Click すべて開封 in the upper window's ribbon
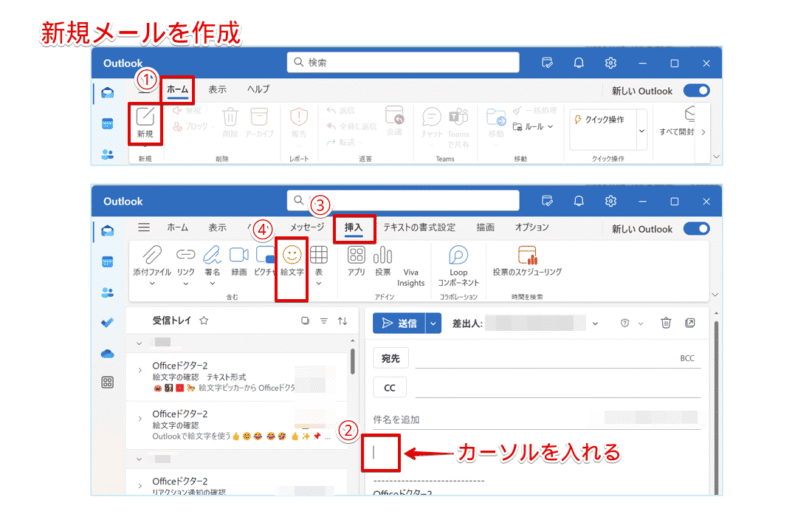 [x=676, y=122]
